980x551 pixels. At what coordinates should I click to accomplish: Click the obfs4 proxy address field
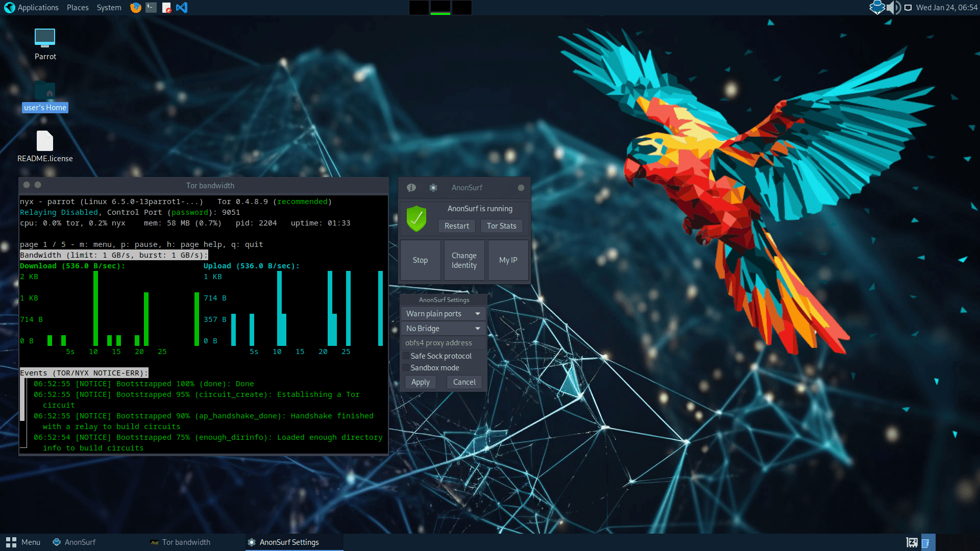tap(443, 342)
